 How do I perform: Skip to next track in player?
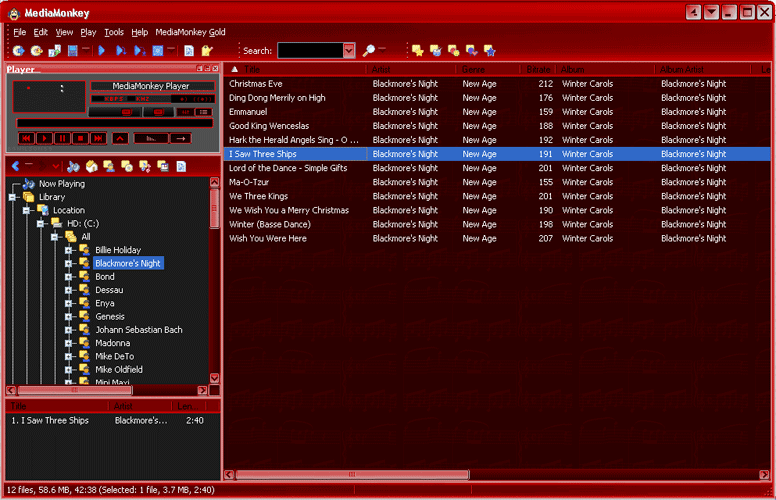(98, 138)
